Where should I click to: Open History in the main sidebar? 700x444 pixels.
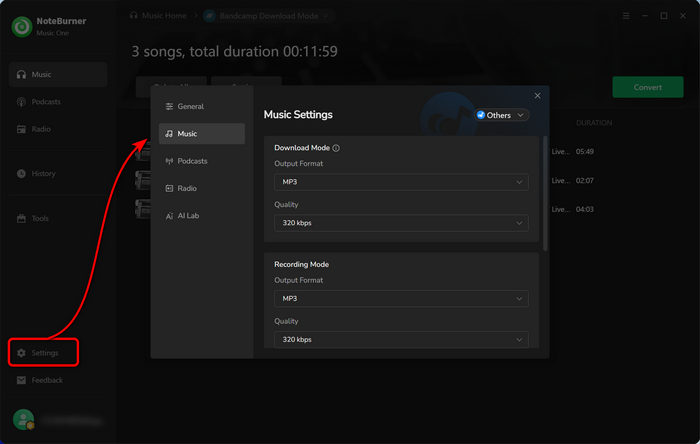coord(58,173)
